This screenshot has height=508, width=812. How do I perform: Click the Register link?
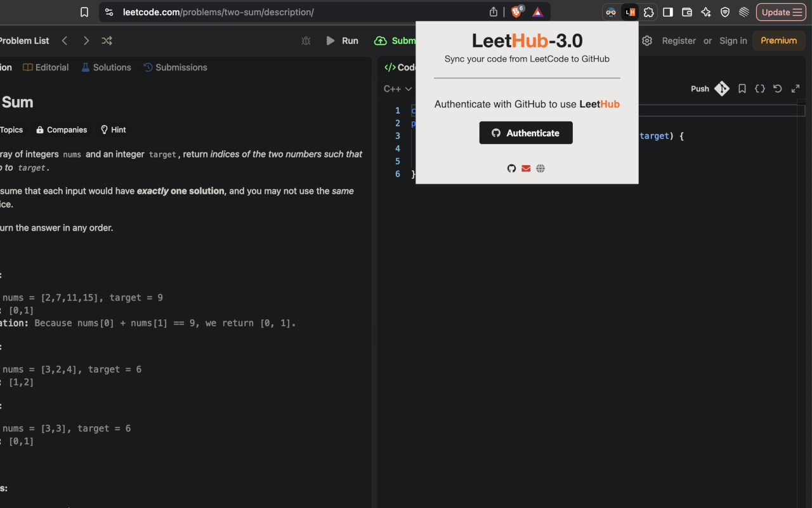coord(679,41)
